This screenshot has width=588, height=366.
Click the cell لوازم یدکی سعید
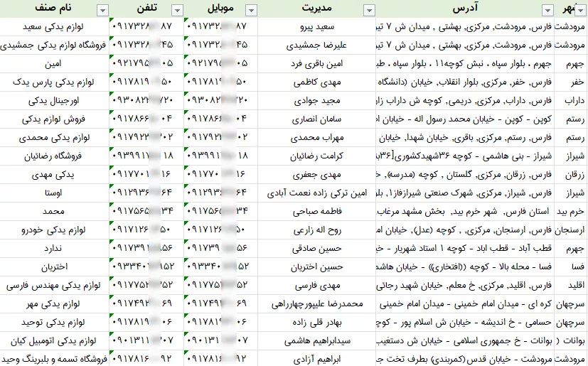click(x=54, y=26)
